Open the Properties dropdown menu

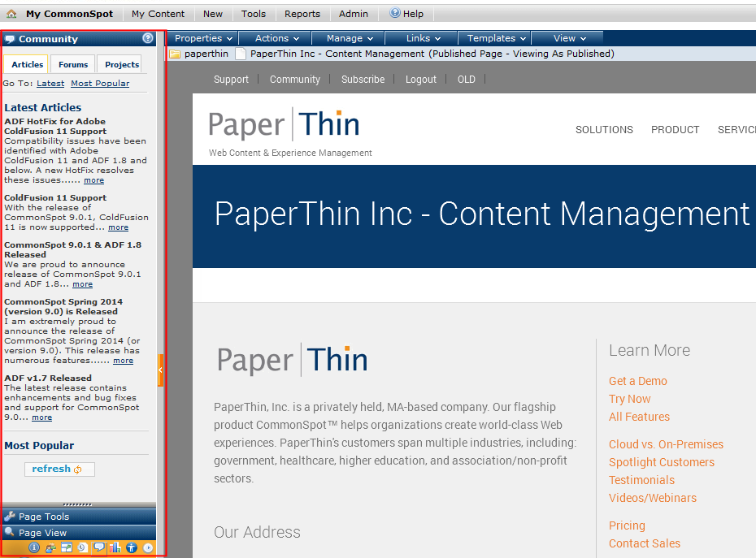tap(203, 38)
